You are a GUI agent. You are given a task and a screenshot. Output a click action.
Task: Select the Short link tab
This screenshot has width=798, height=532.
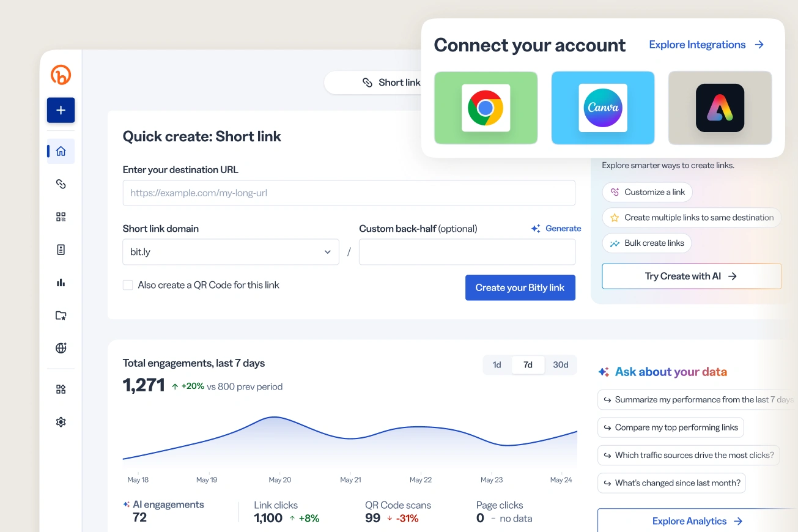pyautogui.click(x=391, y=83)
